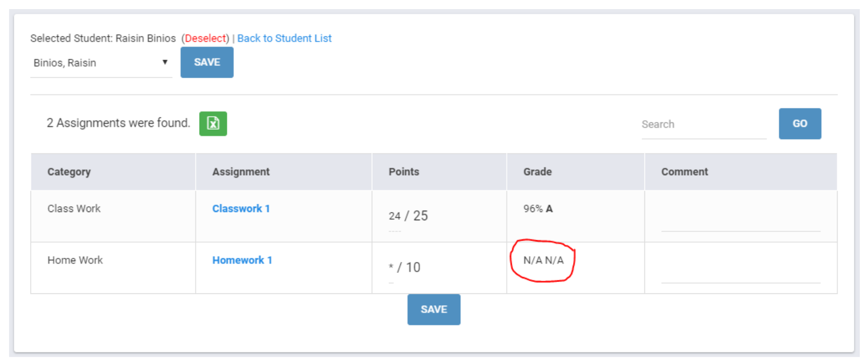Click the Assignment column header
The height and width of the screenshot is (363, 868).
(x=241, y=172)
